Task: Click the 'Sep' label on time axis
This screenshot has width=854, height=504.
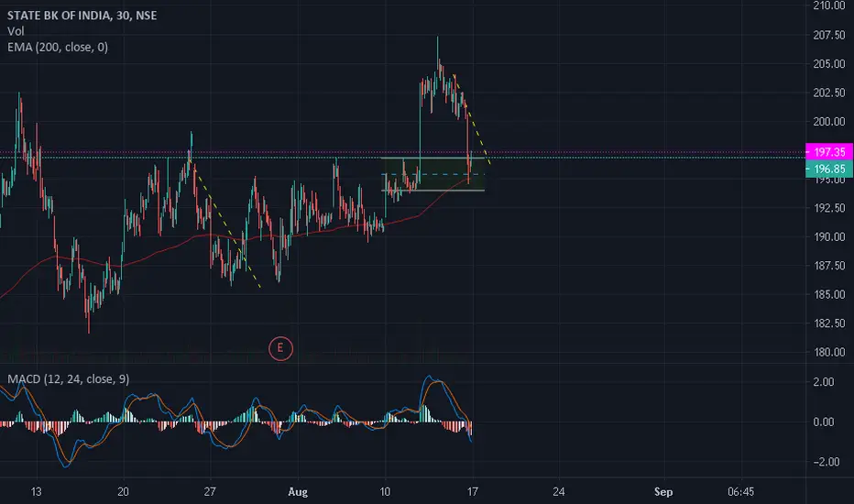Action: pyautogui.click(x=663, y=492)
